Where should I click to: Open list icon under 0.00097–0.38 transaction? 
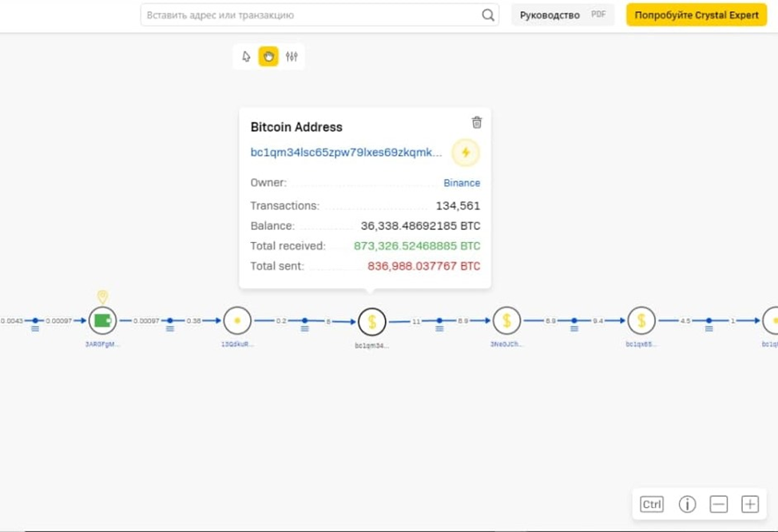click(x=170, y=328)
